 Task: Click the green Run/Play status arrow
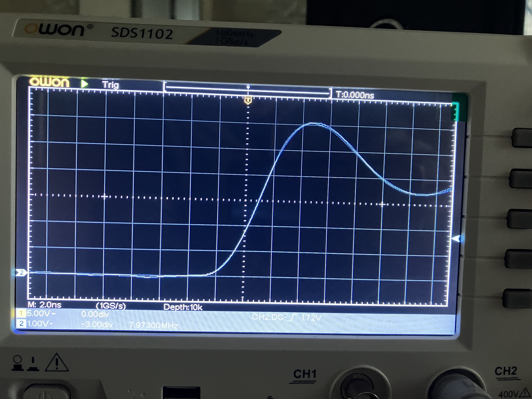84,84
